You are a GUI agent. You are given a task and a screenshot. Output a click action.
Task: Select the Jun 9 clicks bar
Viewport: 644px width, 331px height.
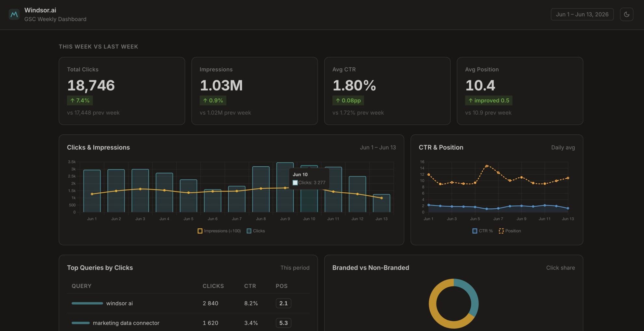[x=285, y=187]
